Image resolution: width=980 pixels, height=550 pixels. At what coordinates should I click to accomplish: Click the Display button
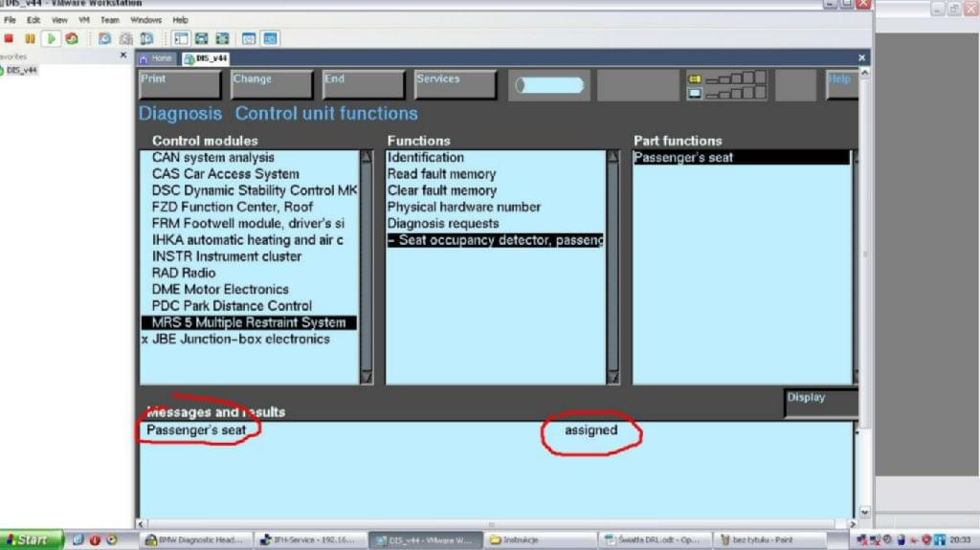point(821,403)
